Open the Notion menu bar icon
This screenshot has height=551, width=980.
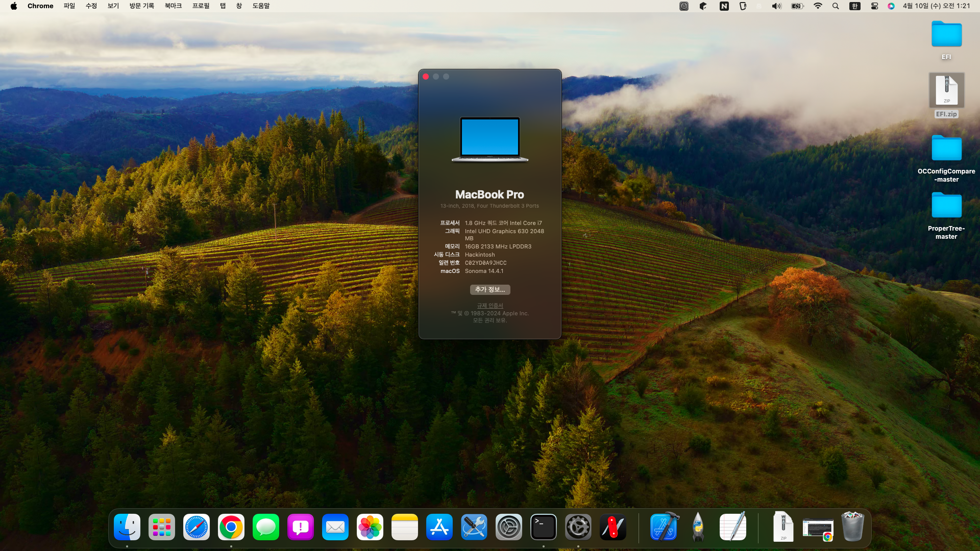(724, 6)
